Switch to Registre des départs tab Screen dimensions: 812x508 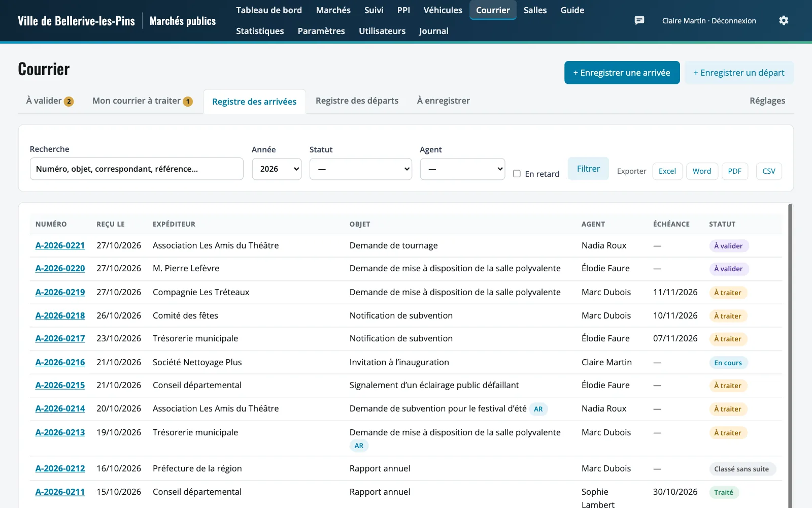pyautogui.click(x=357, y=101)
